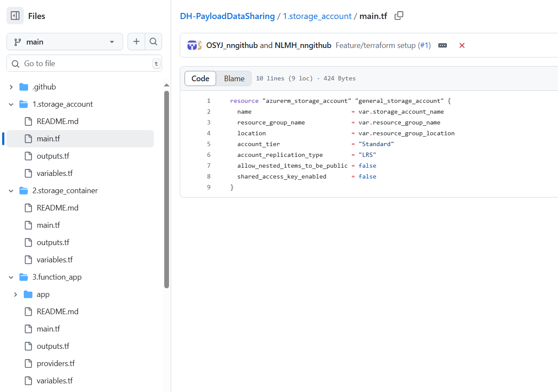The image size is (558, 392).
Task: Open outputs.tf under 1.storage_account
Action: tap(53, 156)
